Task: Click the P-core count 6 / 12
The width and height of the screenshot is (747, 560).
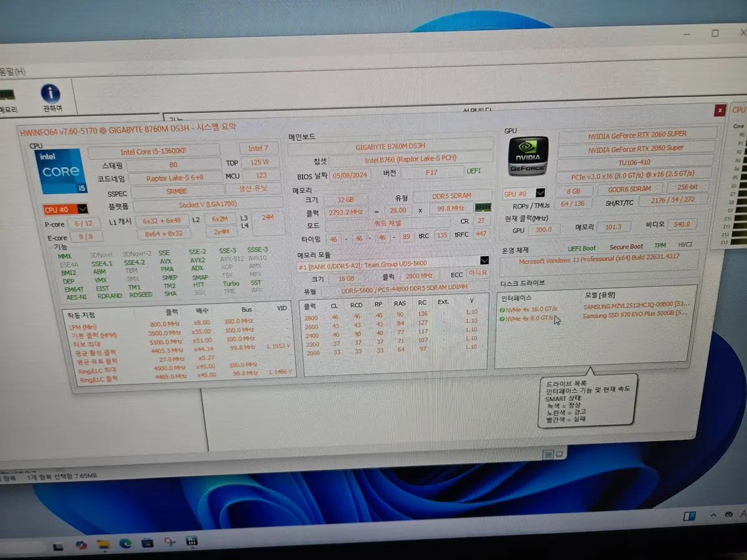Action: pyautogui.click(x=83, y=224)
